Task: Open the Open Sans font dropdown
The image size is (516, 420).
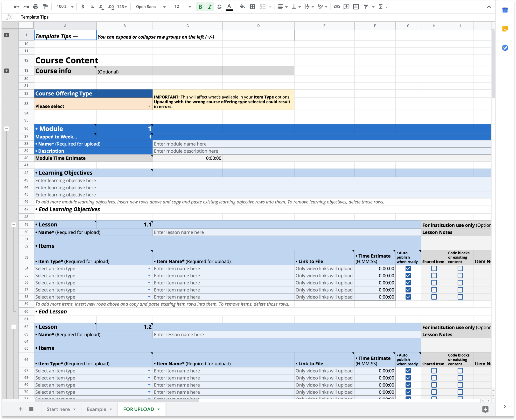Action: tap(151, 7)
